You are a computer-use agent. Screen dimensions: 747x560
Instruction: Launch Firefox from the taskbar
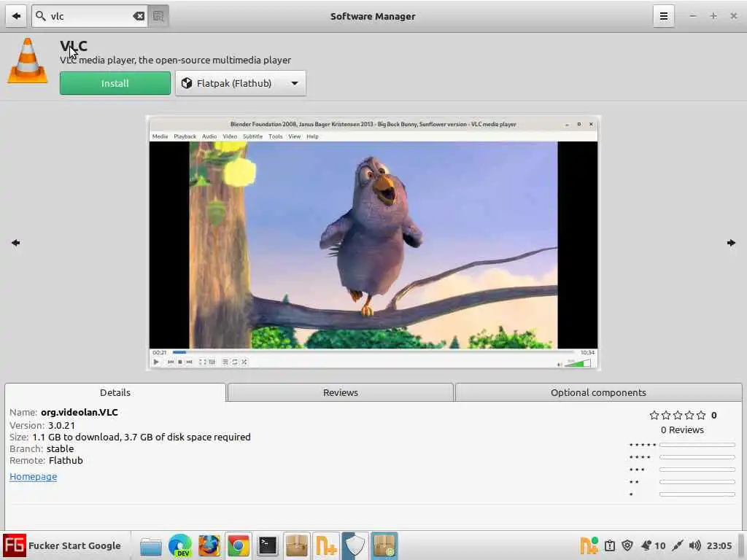tap(209, 545)
